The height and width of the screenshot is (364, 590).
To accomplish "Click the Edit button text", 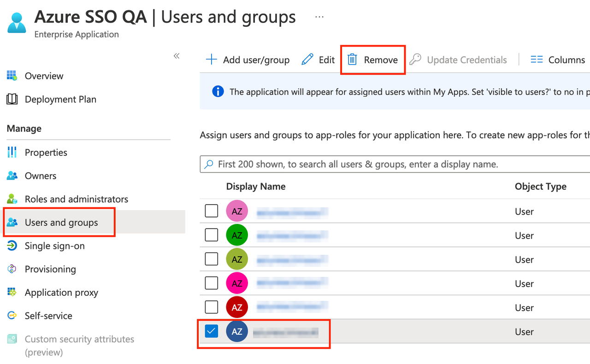I will 327,60.
